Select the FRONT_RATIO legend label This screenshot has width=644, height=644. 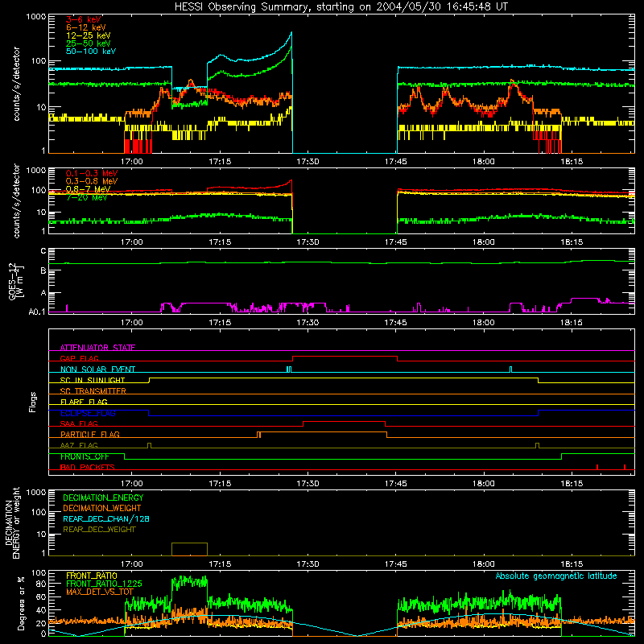click(x=92, y=576)
